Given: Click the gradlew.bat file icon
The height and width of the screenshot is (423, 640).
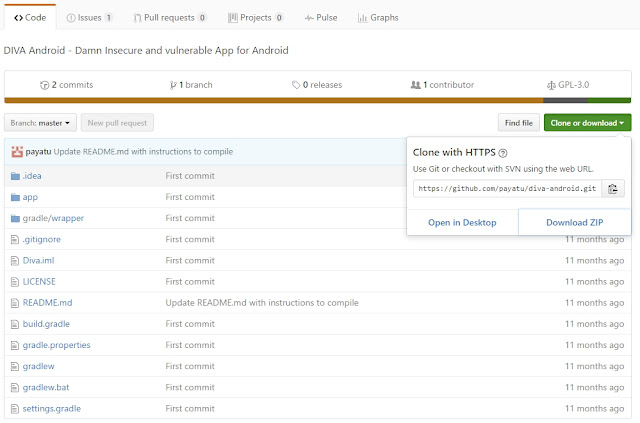Looking at the screenshot, I should point(15,388).
